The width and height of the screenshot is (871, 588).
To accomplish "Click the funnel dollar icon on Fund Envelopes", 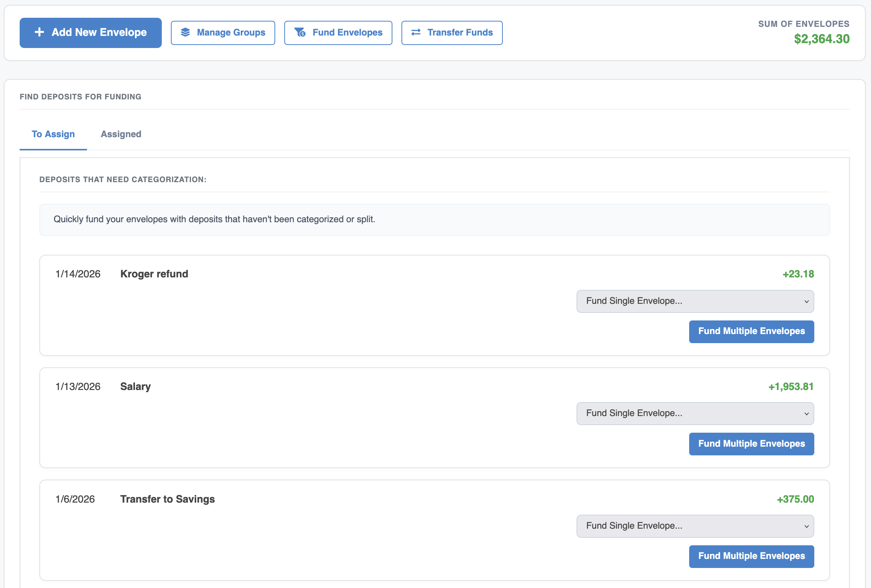I will [300, 32].
